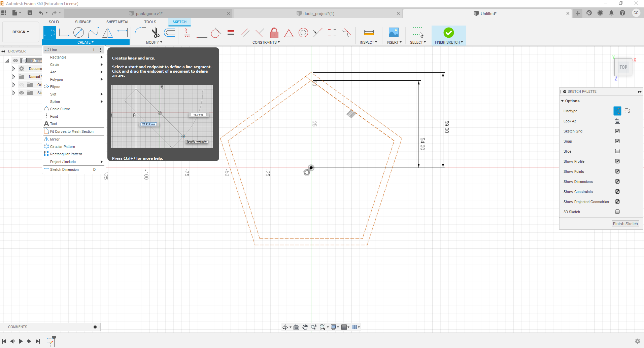Toggle the Show Profile checkbox
The image size is (644, 348).
pyautogui.click(x=617, y=161)
